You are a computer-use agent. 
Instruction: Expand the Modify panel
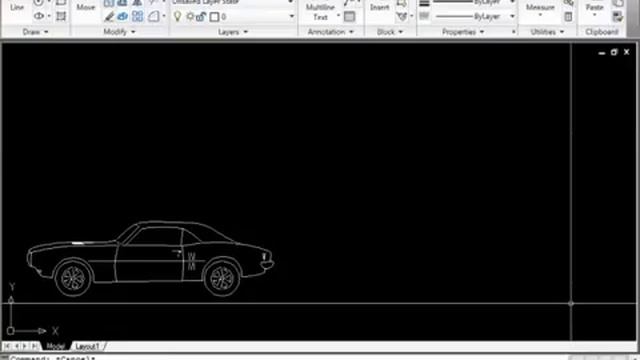(119, 32)
